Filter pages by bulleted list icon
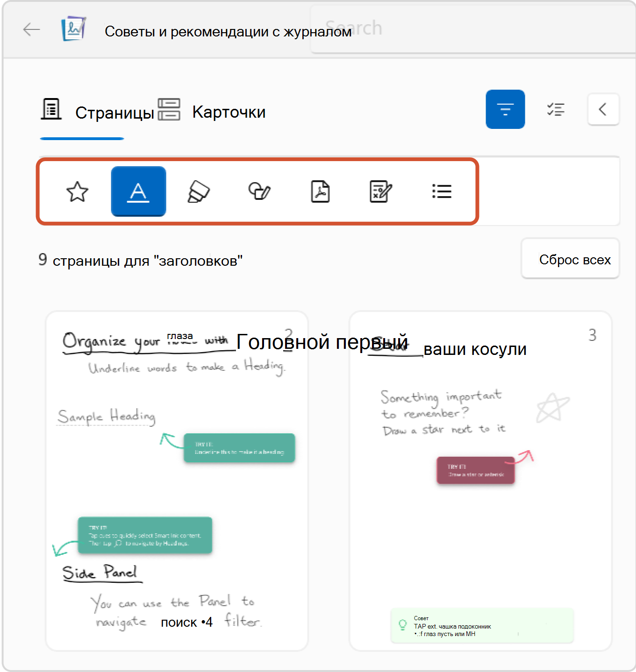The height and width of the screenshot is (672, 636). (x=441, y=191)
